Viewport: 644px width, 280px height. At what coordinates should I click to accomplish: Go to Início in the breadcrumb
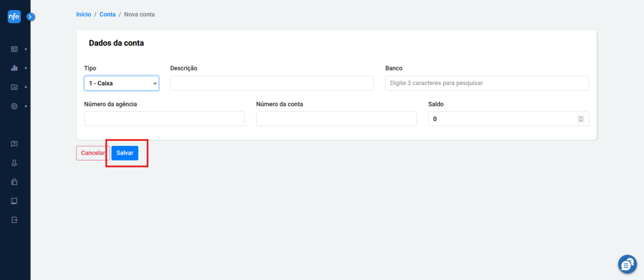pyautogui.click(x=84, y=14)
